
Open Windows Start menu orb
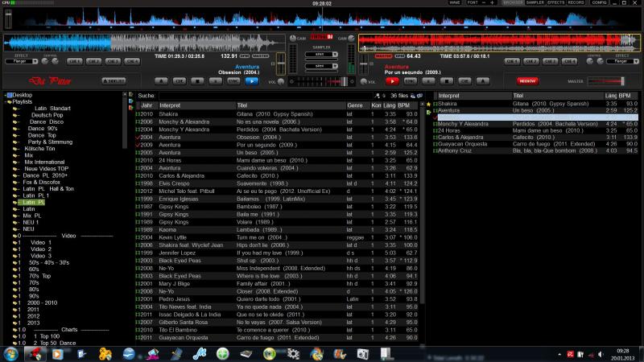[x=11, y=353]
